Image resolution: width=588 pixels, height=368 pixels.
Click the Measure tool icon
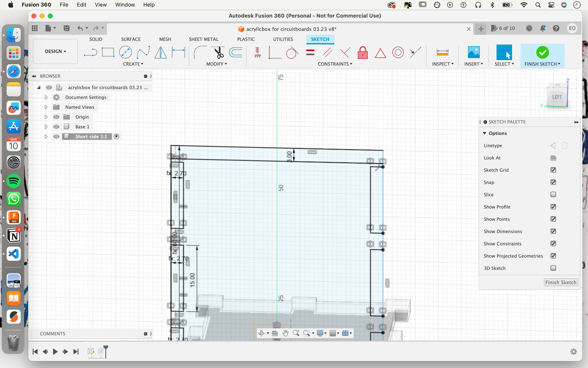[442, 52]
